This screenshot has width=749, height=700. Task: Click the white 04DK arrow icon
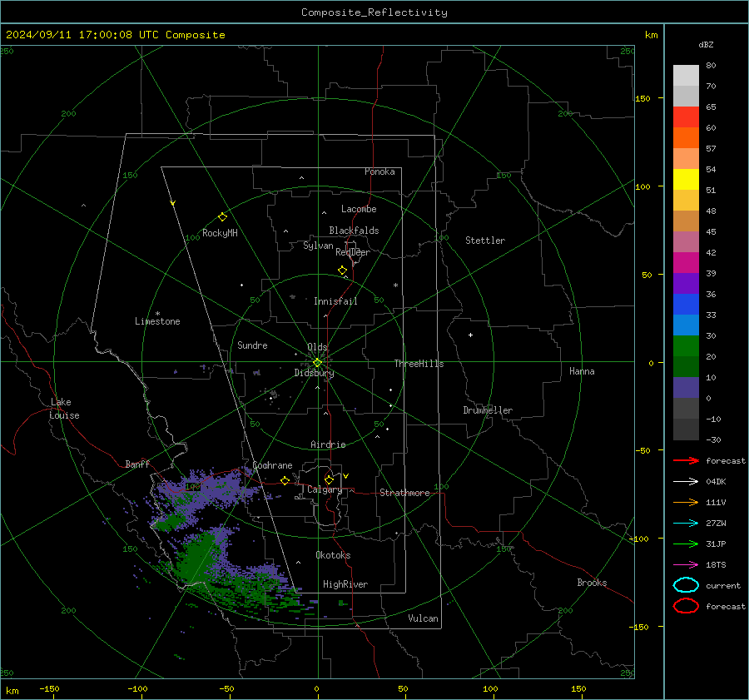pyautogui.click(x=686, y=481)
